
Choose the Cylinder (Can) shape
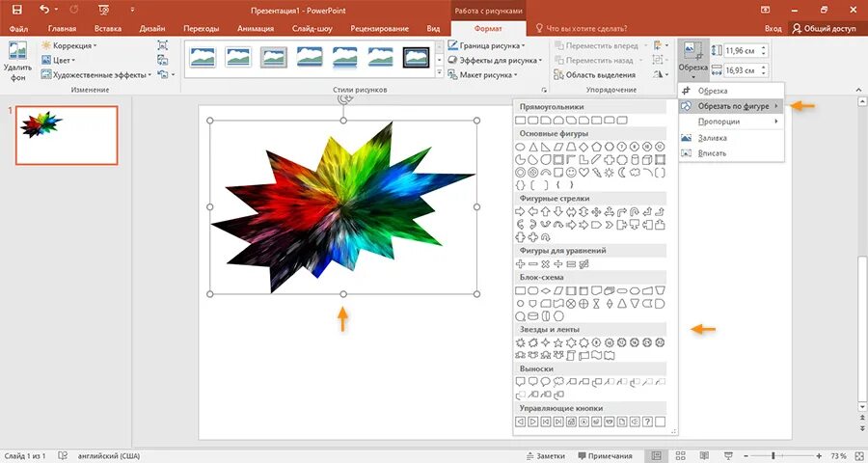(x=635, y=160)
